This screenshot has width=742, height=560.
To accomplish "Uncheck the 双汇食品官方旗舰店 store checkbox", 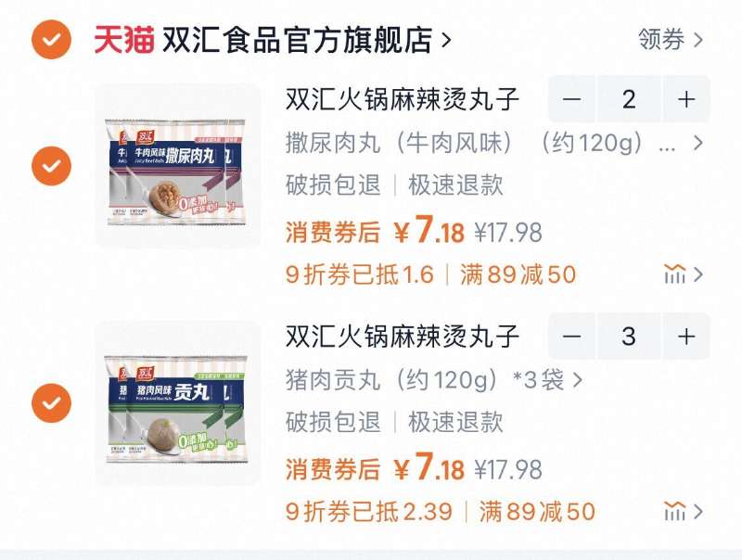I will 52,40.
